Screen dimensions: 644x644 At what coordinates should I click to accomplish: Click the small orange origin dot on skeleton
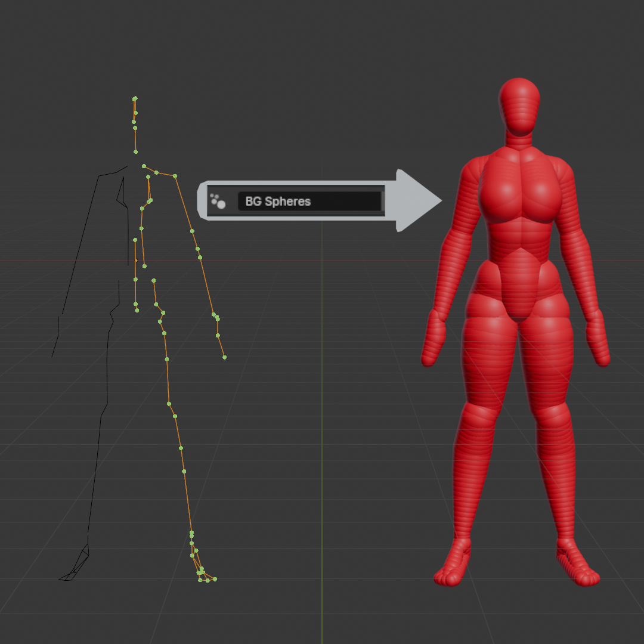pos(137,261)
